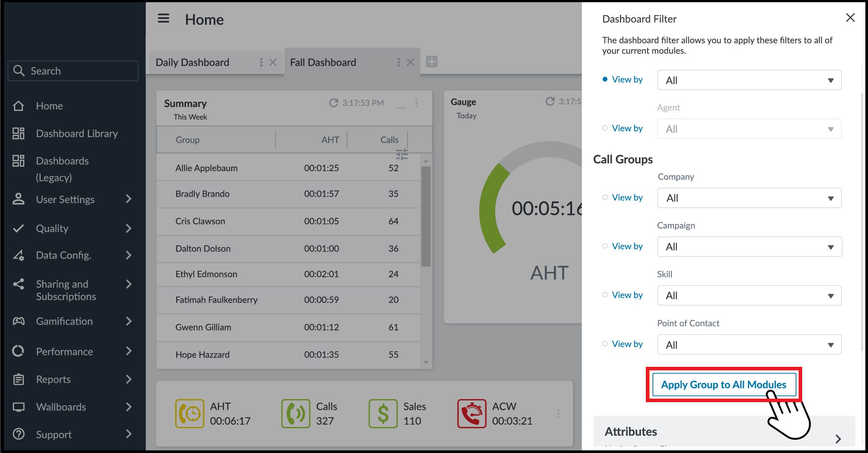Open Fall Dashboard tab options menu
Image resolution: width=868 pixels, height=453 pixels.
pos(398,62)
